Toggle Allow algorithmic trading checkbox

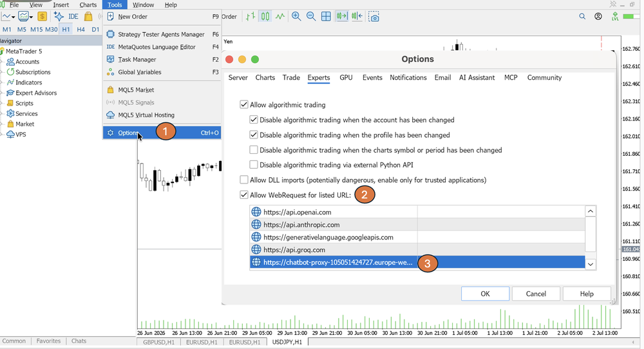pos(244,105)
